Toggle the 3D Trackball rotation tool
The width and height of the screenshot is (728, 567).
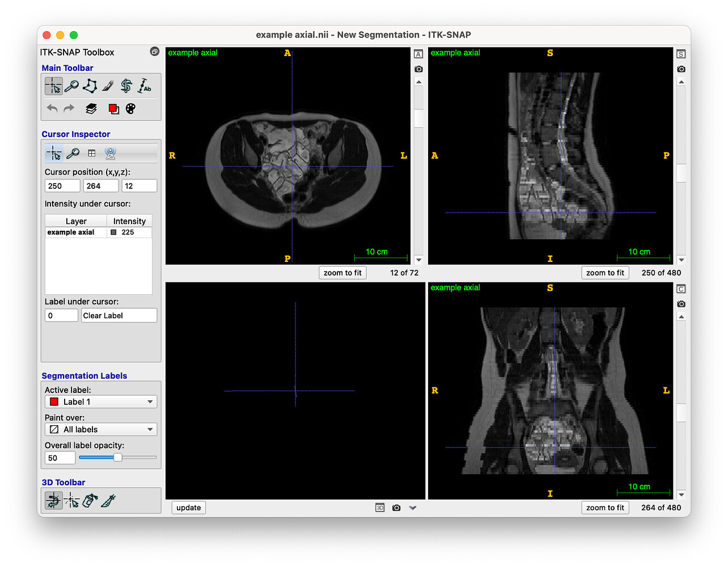coord(53,501)
